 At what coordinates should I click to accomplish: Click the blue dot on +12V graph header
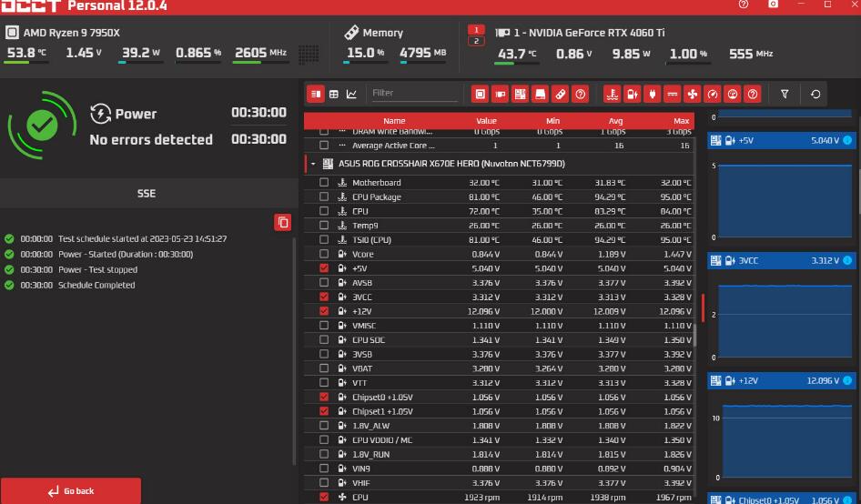[x=847, y=380]
